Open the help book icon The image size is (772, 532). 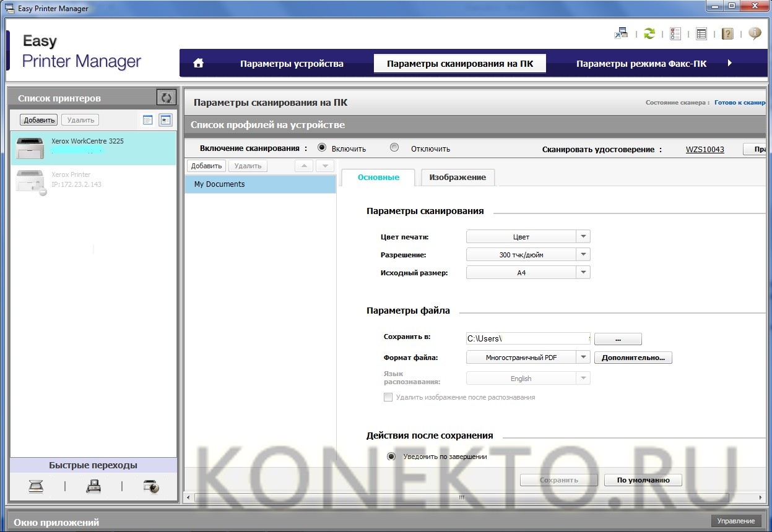tap(727, 34)
